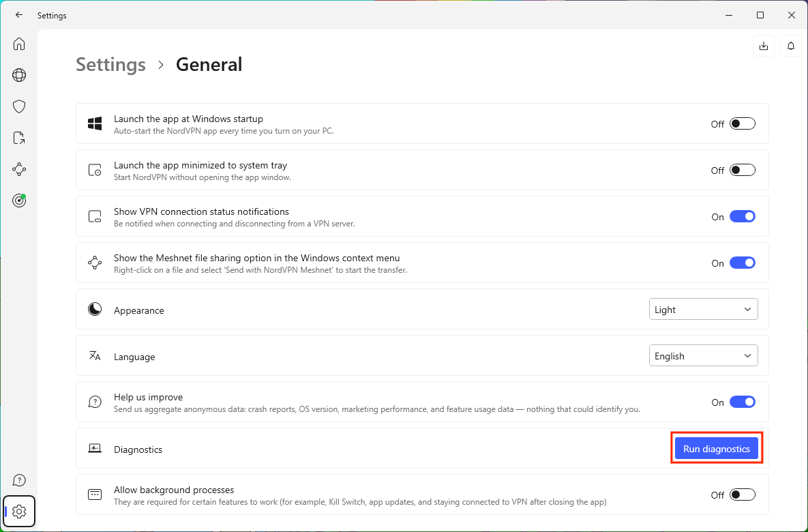Open the file sharing sidebar icon

coord(19,138)
